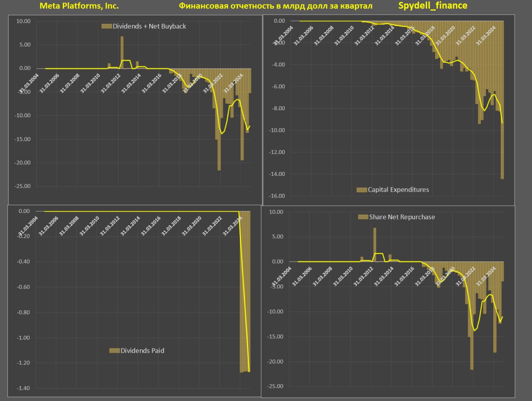532x401 pixels.
Task: Click '10.00' axis label in Share Net Repurchase chart
Action: (276, 212)
